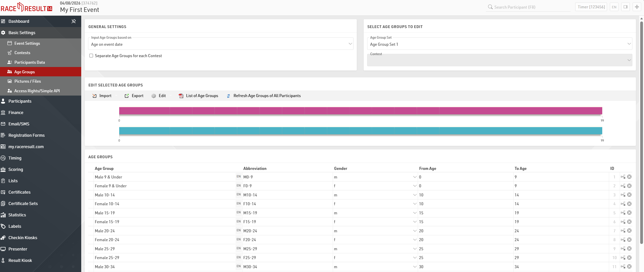644x272 pixels.
Task: Click the pink female age range bar
Action: 360,111
